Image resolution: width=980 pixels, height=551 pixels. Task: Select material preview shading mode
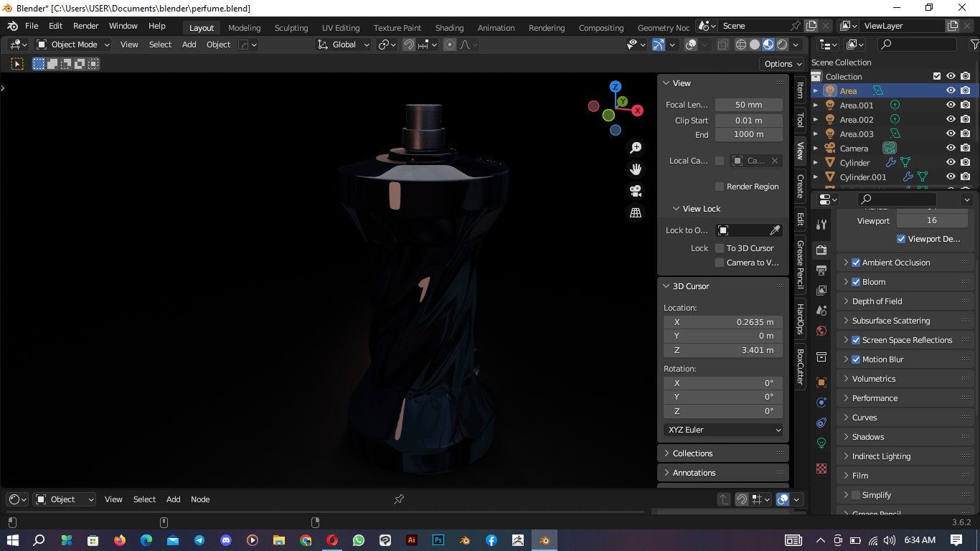[768, 44]
